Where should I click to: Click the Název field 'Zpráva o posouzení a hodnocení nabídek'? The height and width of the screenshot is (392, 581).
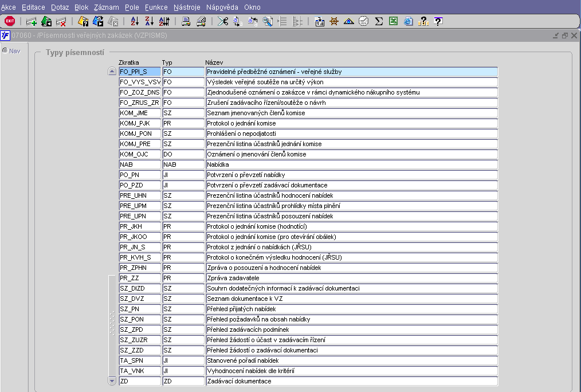click(x=352, y=268)
